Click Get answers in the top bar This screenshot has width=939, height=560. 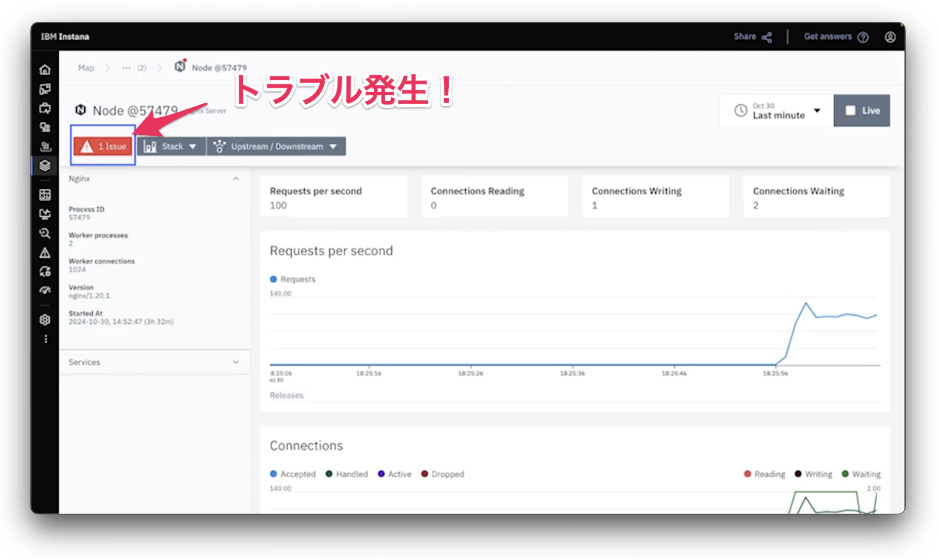click(827, 37)
